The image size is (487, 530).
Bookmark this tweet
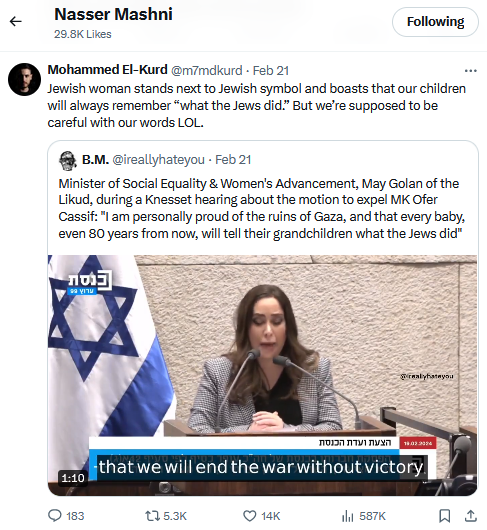(x=444, y=516)
